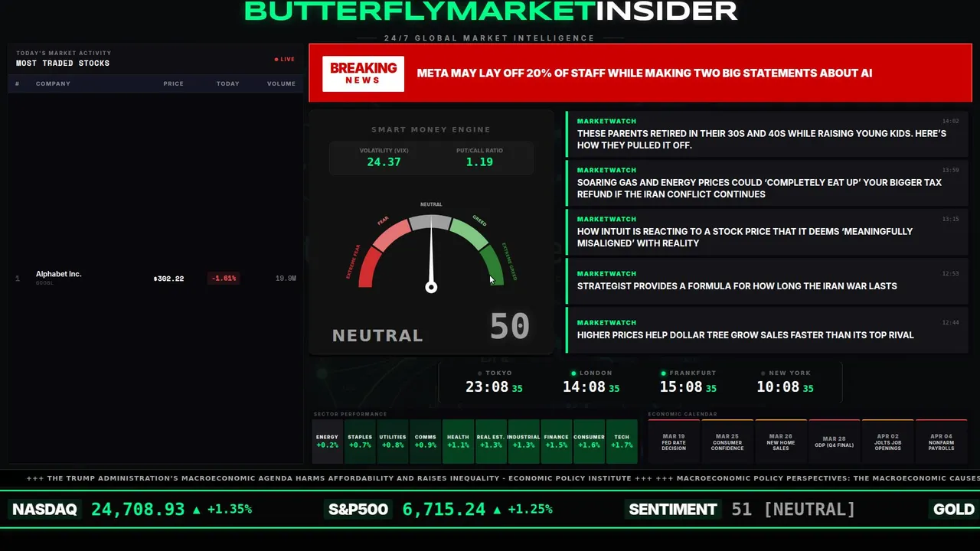The height and width of the screenshot is (551, 980).
Task: Click the S&P500 value 6,715.24
Action: point(444,509)
